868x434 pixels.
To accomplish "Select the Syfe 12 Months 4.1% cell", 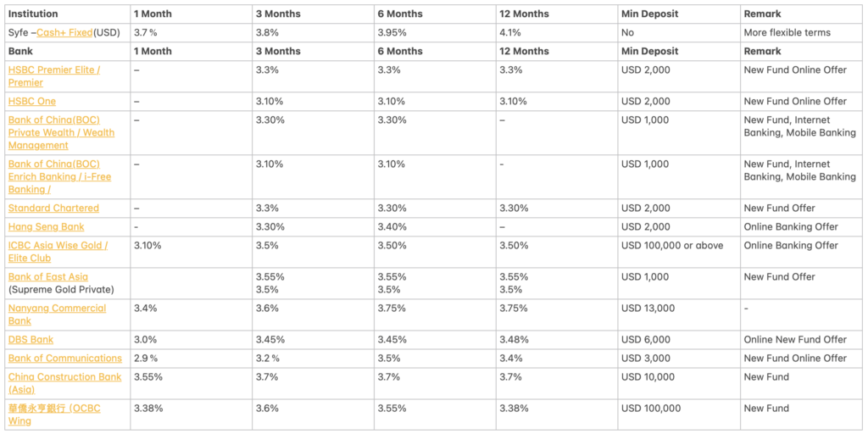I will [557, 33].
